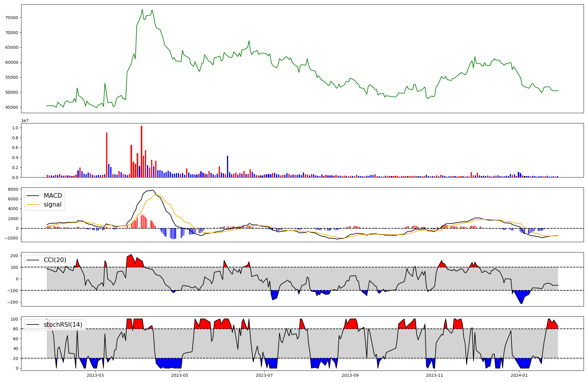Click the MACD legend label
This screenshot has width=588, height=382.
(x=53, y=196)
